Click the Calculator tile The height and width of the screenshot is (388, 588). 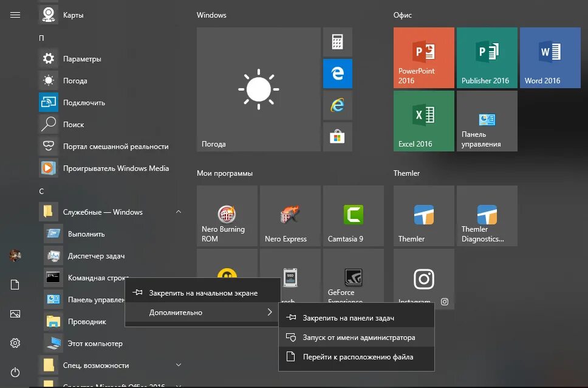(338, 42)
